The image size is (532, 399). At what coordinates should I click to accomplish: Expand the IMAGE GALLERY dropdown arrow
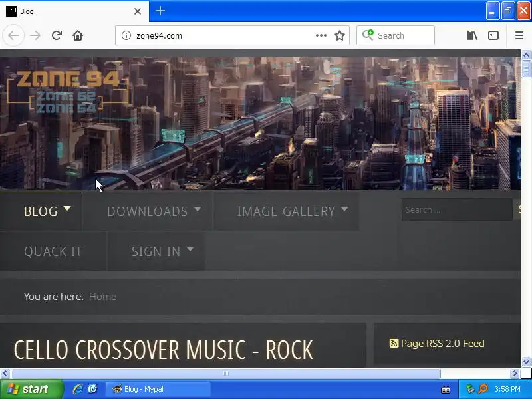click(x=344, y=209)
